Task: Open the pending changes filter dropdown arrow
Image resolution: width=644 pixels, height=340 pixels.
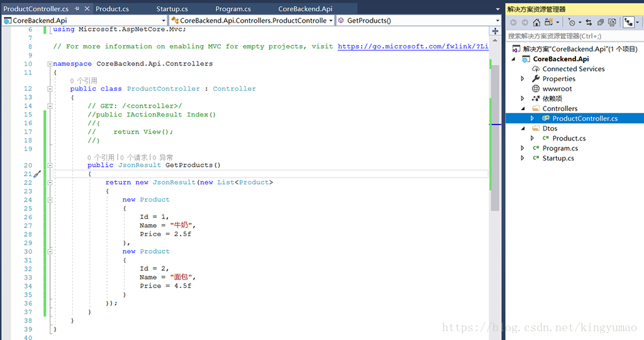Action: [x=579, y=22]
